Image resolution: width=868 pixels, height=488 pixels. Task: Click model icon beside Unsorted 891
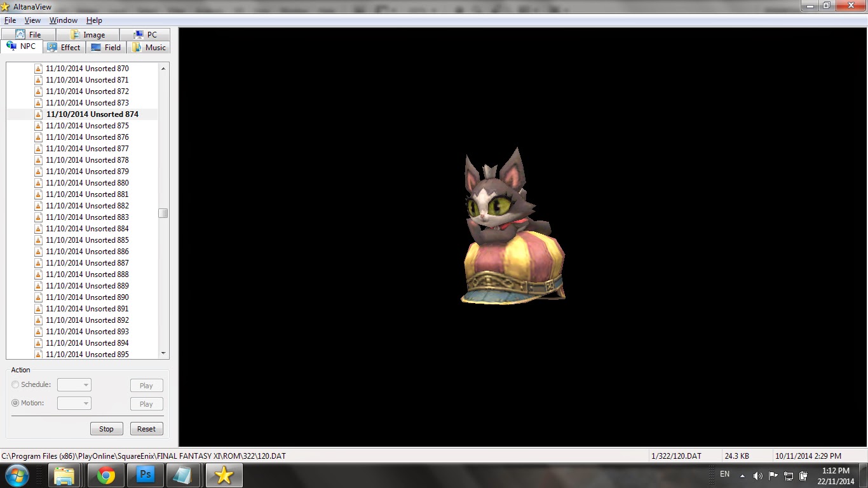coord(38,309)
